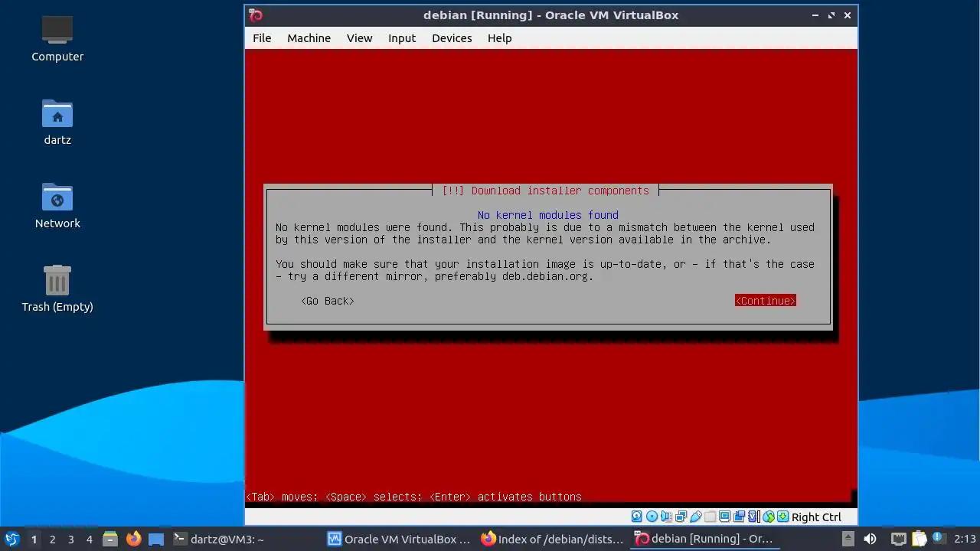The width and height of the screenshot is (980, 551).
Task: Click the audio status icon in VirtualBox
Action: [666, 517]
